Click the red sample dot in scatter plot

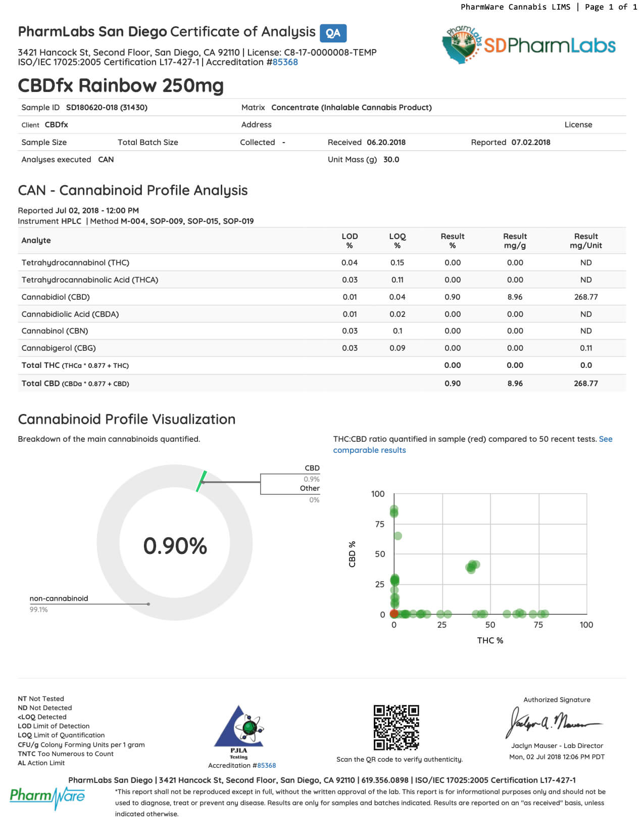(x=394, y=614)
